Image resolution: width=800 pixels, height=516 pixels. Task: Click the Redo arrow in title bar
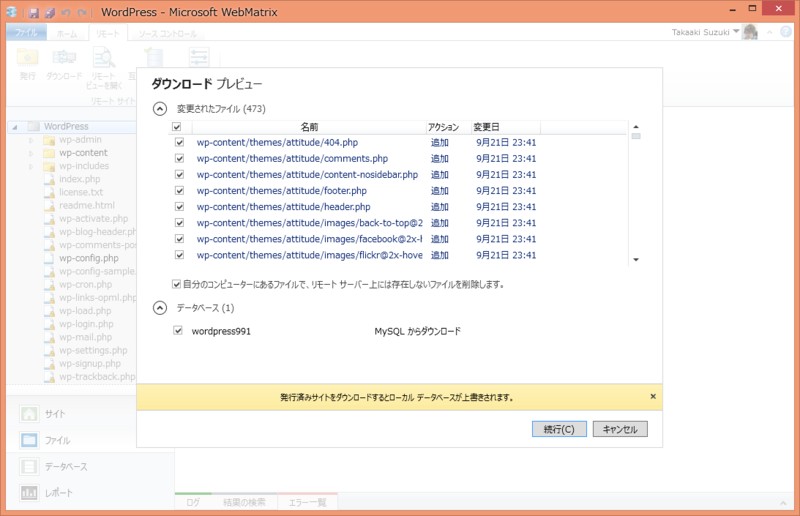(x=82, y=12)
